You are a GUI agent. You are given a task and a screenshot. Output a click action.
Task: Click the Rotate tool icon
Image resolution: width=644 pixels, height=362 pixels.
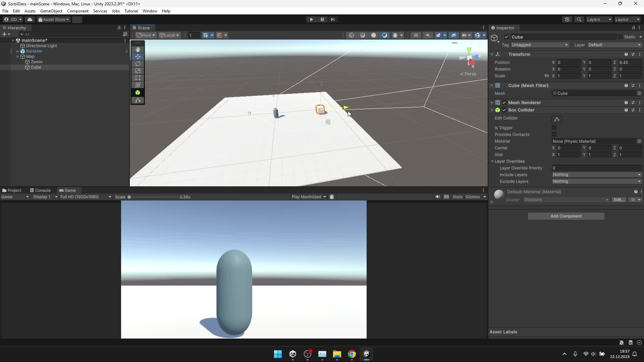(138, 63)
